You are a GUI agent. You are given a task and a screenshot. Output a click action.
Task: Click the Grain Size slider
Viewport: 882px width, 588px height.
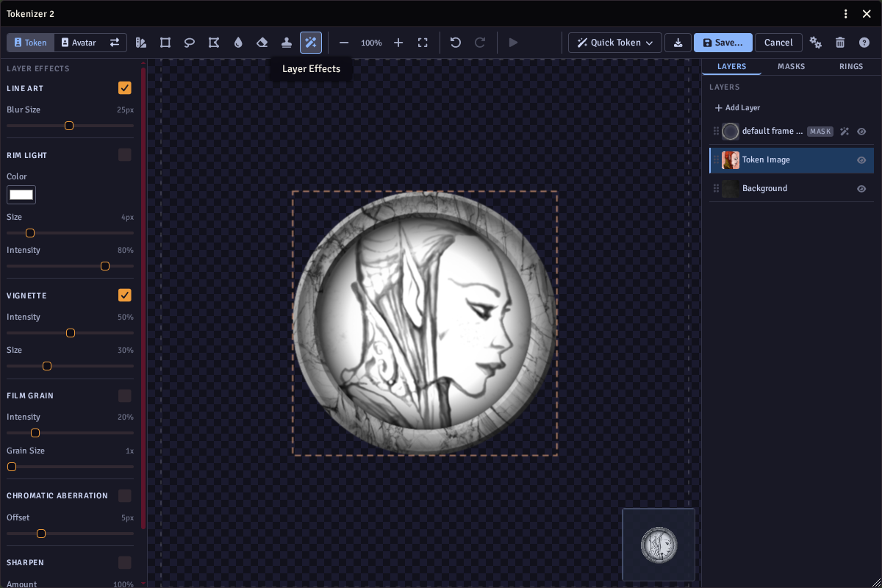(71, 467)
